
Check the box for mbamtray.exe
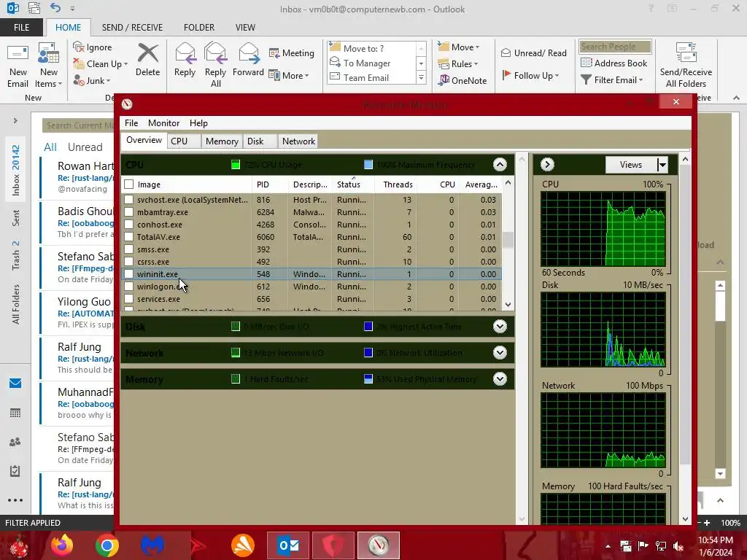pos(128,212)
